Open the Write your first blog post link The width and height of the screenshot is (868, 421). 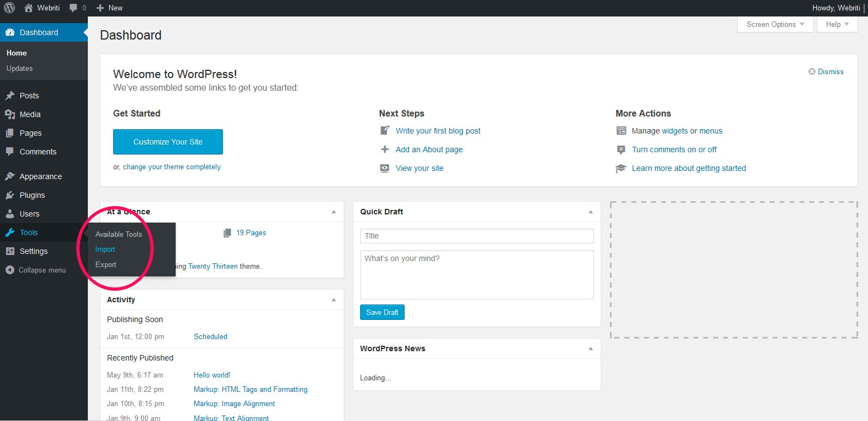438,131
